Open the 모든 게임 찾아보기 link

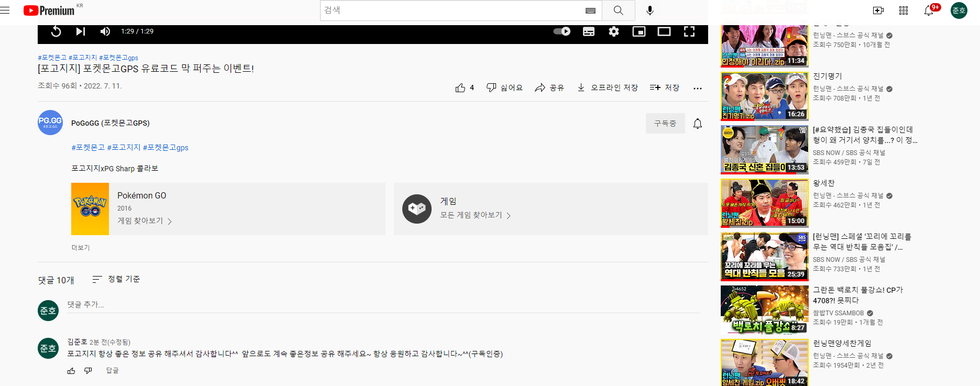pos(475,215)
